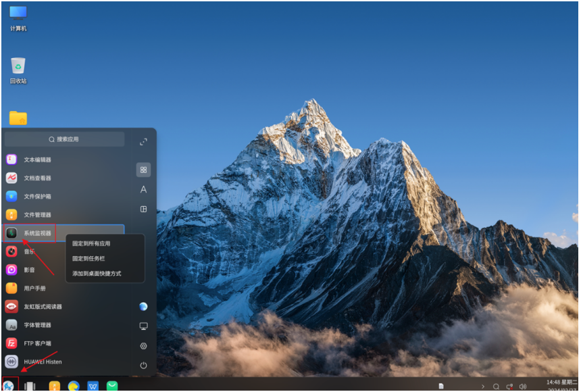
Task: Open 友虹版式阅读器 reader
Action: click(x=42, y=307)
